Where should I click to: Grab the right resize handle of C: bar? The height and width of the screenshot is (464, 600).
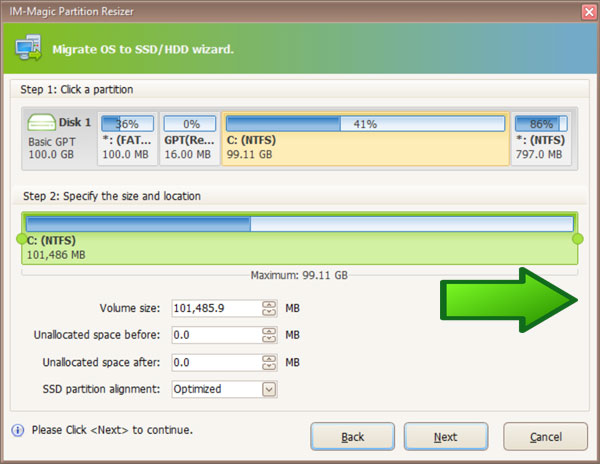click(577, 239)
